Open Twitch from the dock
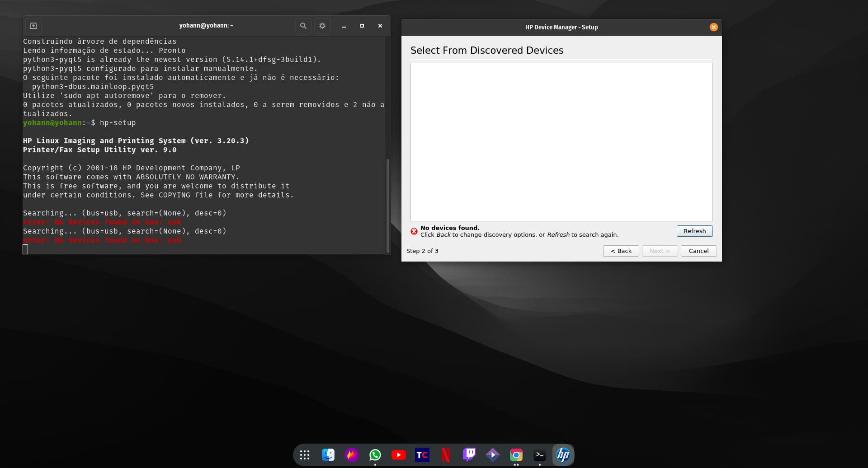The image size is (868, 468). click(469, 455)
